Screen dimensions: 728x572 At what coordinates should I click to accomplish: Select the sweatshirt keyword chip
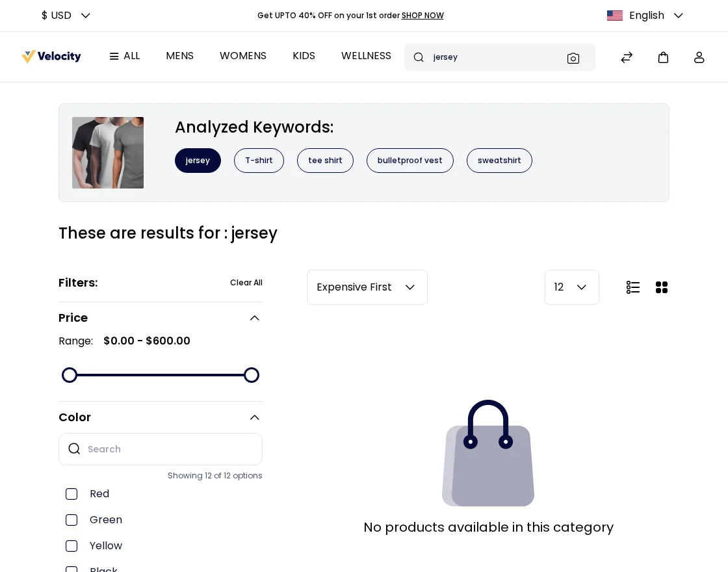click(499, 161)
